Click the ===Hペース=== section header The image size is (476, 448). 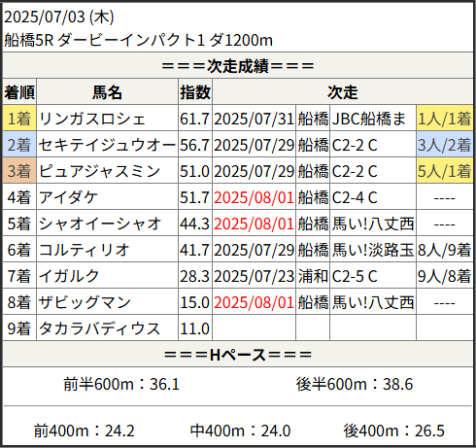click(x=238, y=355)
